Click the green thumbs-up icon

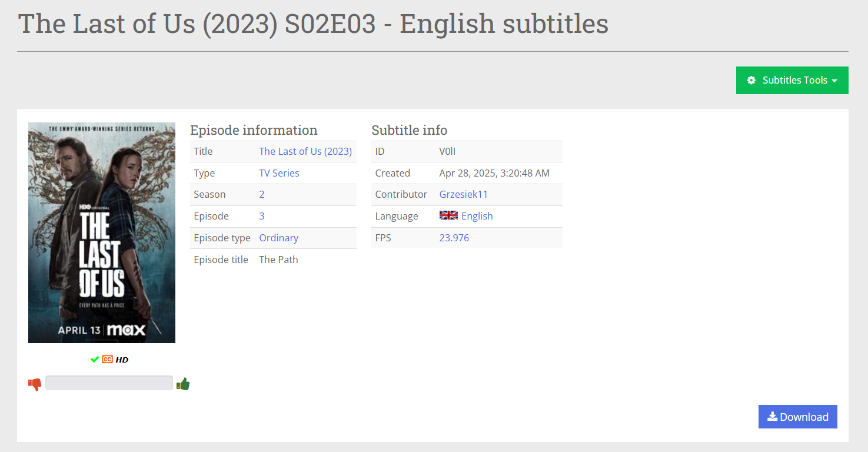coord(183,384)
